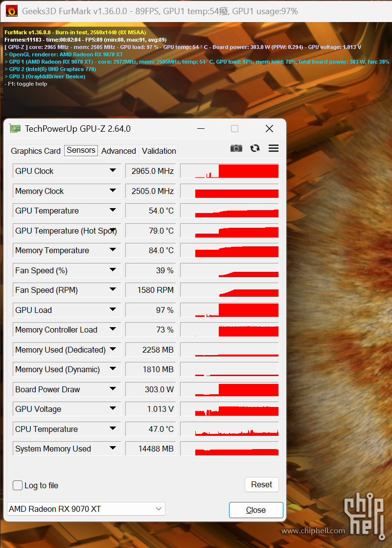Viewport: 392px width, 548px height.
Task: Expand the GPU Temperature (Hot Spot) dropdown
Action: (x=113, y=230)
